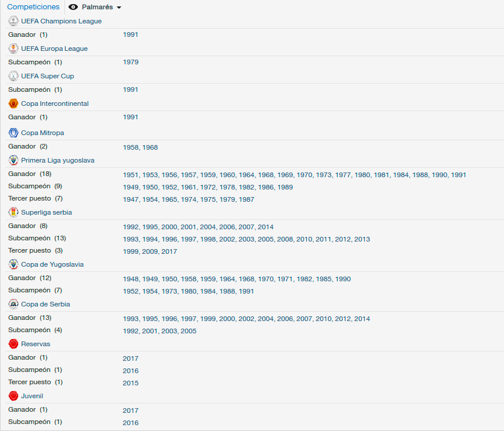Click the Copa de Serbia logo icon
The height and width of the screenshot is (431, 504).
[13, 304]
